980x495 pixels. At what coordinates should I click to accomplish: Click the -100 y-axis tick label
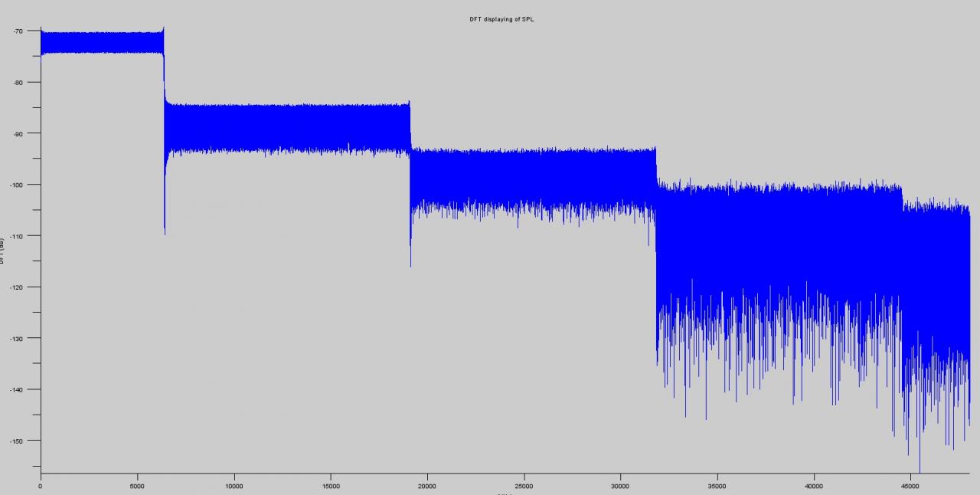click(15, 185)
